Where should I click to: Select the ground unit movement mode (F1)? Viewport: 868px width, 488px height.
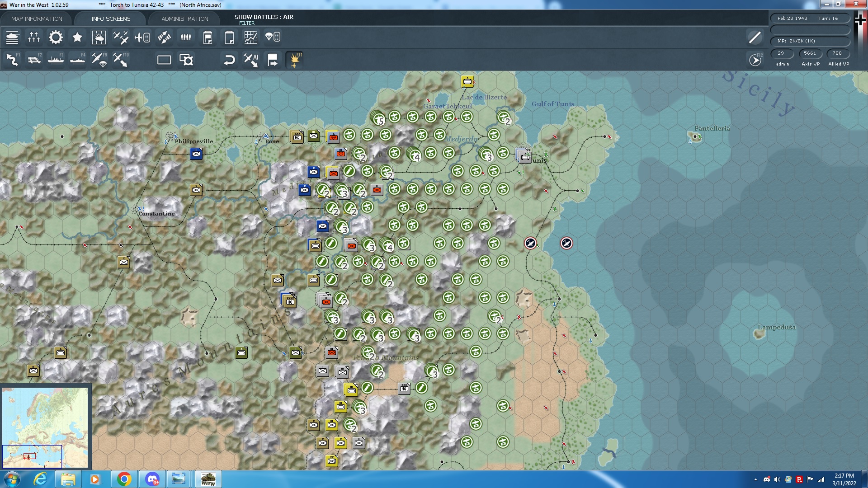11,59
